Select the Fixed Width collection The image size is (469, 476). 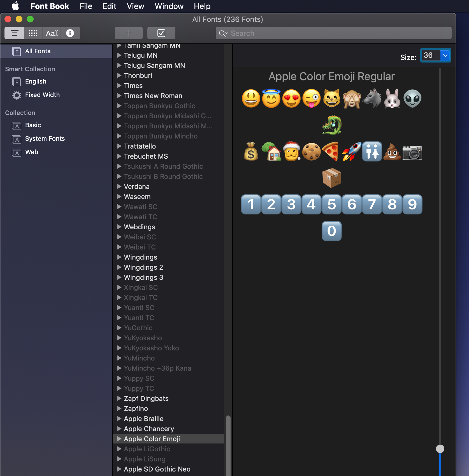[56, 95]
